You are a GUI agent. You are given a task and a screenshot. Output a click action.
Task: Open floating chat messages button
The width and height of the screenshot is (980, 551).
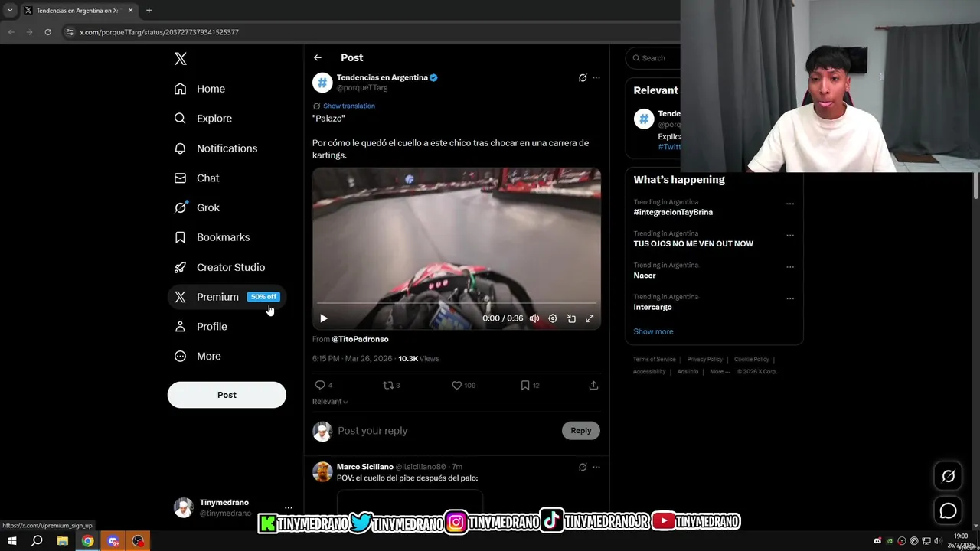pyautogui.click(x=948, y=510)
